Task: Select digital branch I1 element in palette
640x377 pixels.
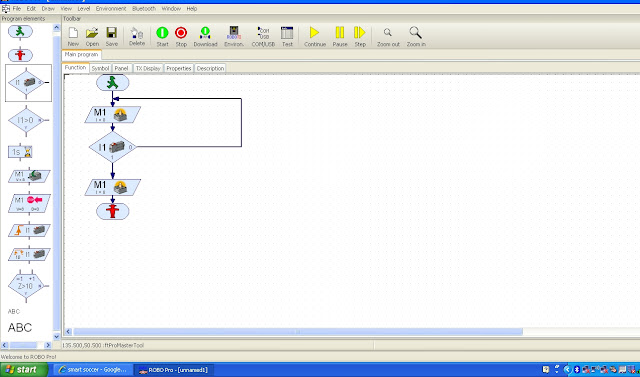Action: pyautogui.click(x=27, y=82)
